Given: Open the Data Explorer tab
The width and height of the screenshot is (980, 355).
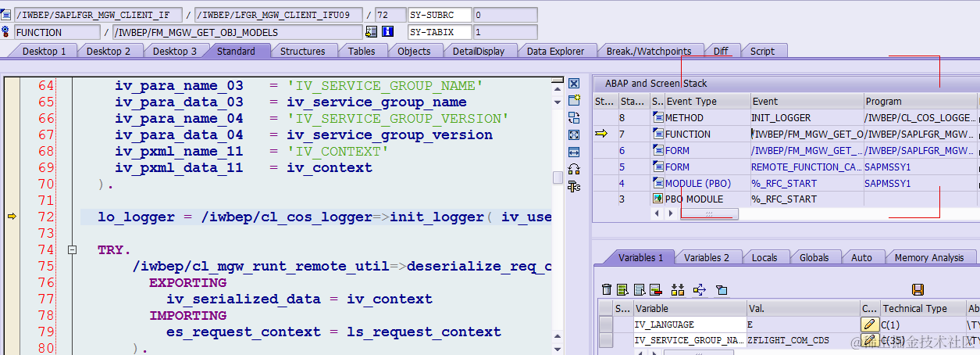Looking at the screenshot, I should tap(556, 51).
